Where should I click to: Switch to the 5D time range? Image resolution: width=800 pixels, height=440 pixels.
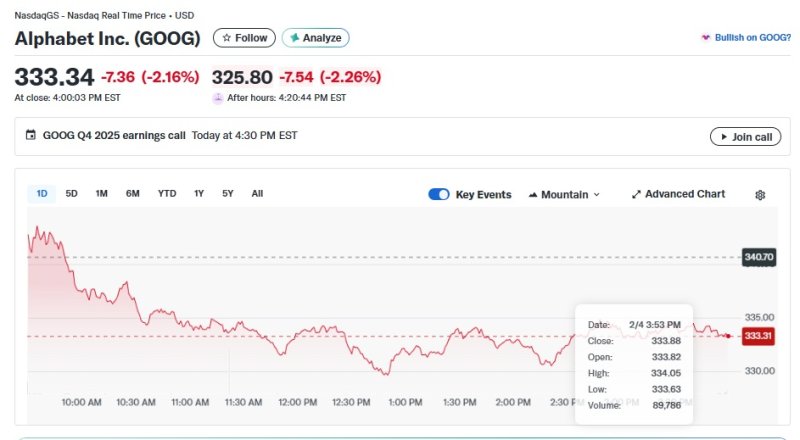(71, 194)
